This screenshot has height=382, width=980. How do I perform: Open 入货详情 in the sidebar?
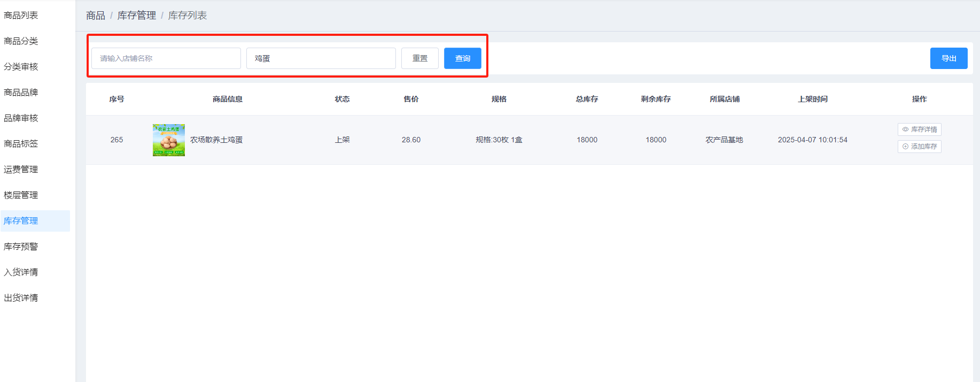(21, 272)
